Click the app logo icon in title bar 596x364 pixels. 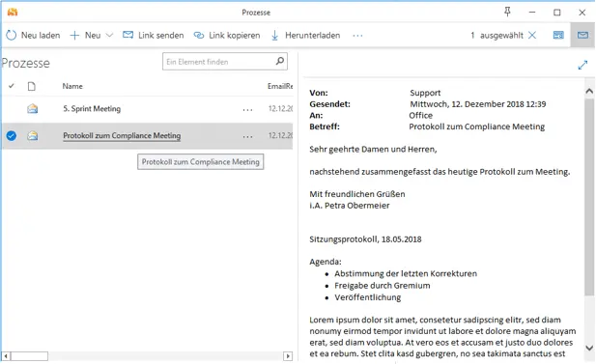(13, 13)
